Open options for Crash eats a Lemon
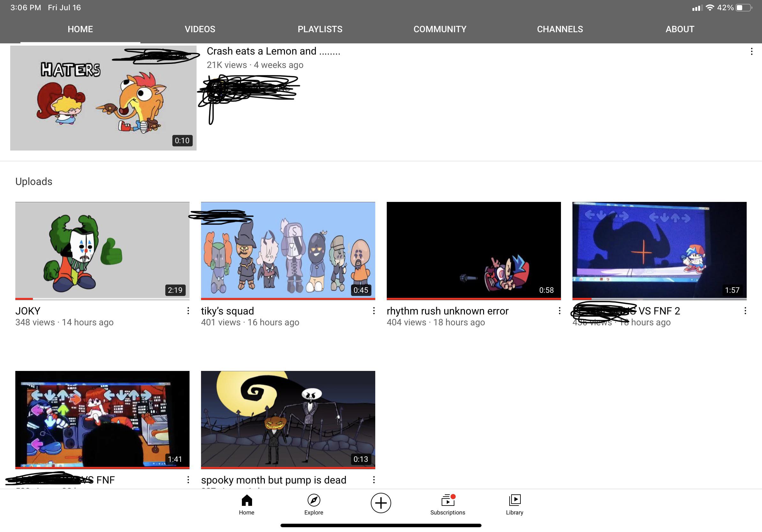The image size is (762, 532). pos(751,51)
